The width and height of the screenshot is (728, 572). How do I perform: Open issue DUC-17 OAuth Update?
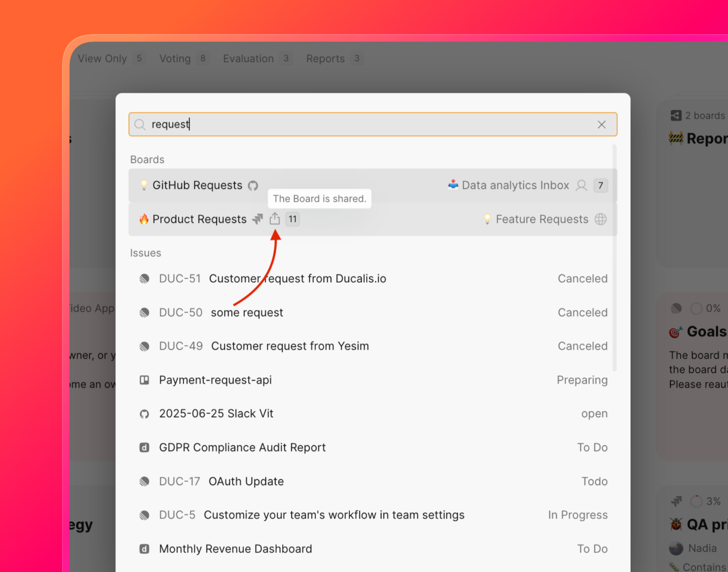point(373,481)
